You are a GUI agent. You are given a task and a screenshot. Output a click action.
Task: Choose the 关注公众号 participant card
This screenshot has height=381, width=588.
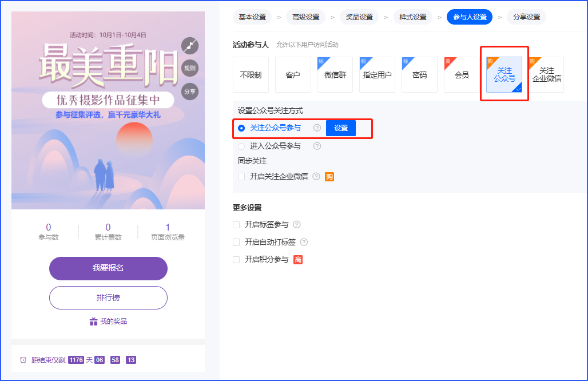(x=504, y=74)
